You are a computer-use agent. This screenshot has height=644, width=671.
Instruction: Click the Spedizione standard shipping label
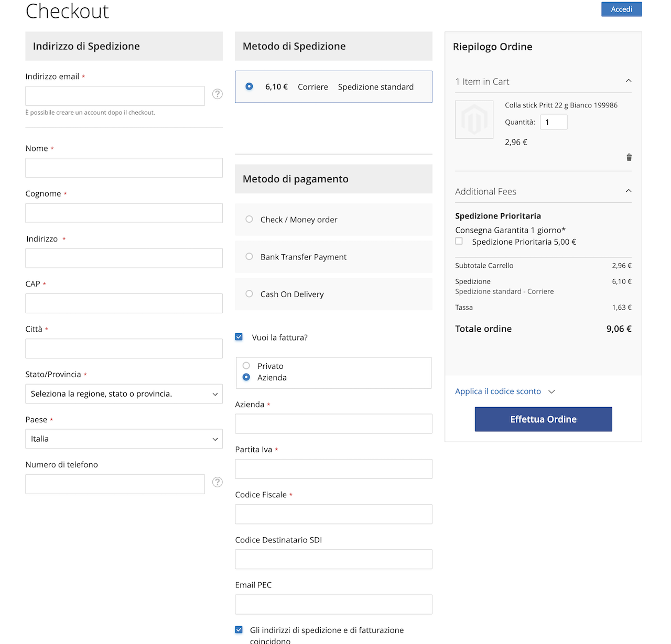pos(375,87)
